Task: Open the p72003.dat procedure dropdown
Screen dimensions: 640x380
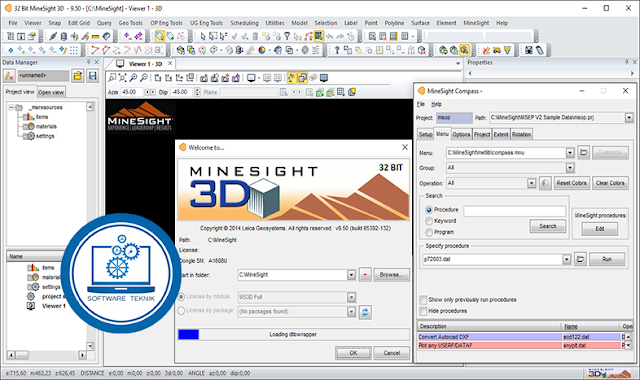Action: (x=566, y=259)
